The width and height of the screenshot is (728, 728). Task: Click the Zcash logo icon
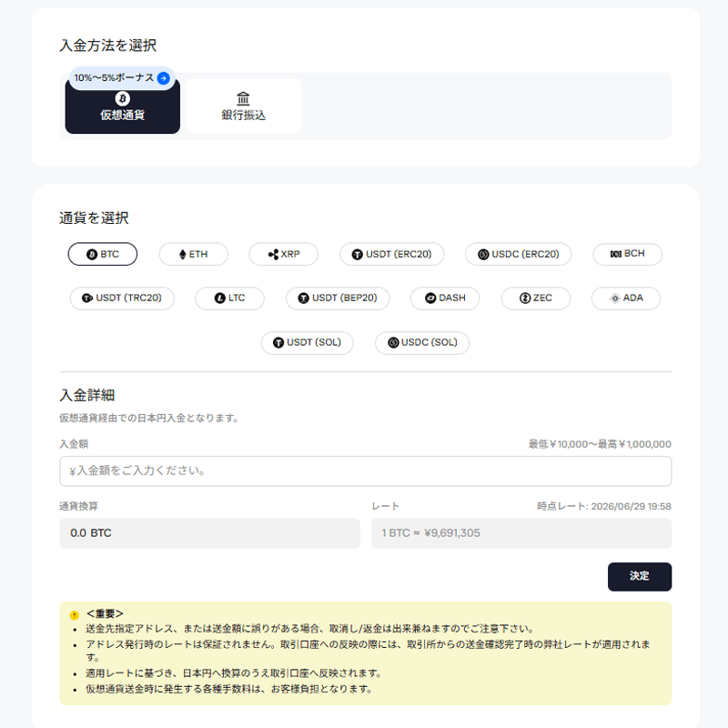tap(525, 298)
